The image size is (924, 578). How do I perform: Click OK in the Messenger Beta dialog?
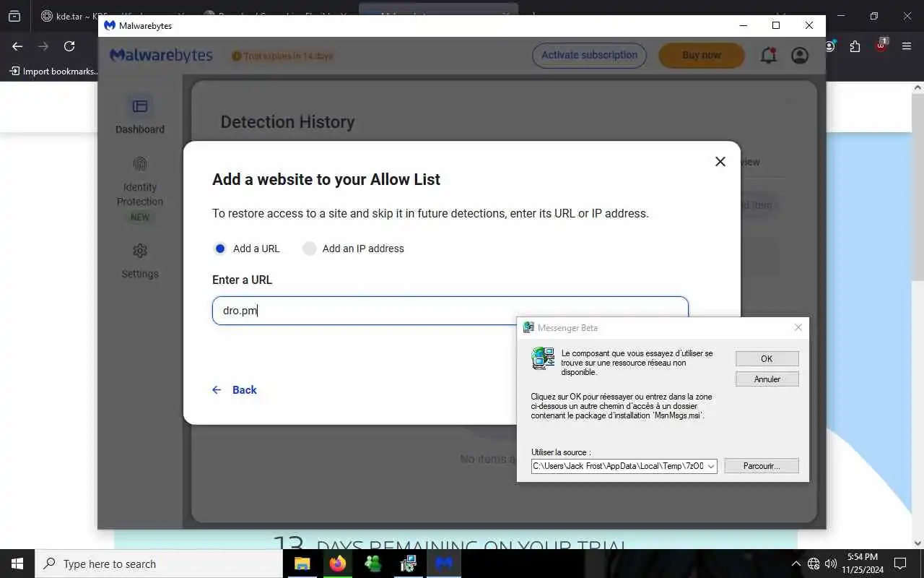tap(767, 358)
